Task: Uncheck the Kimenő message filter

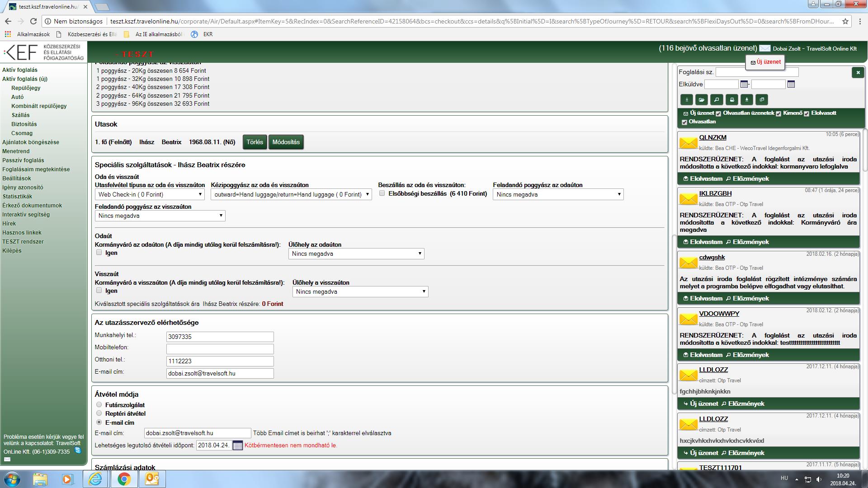Action: coord(778,113)
